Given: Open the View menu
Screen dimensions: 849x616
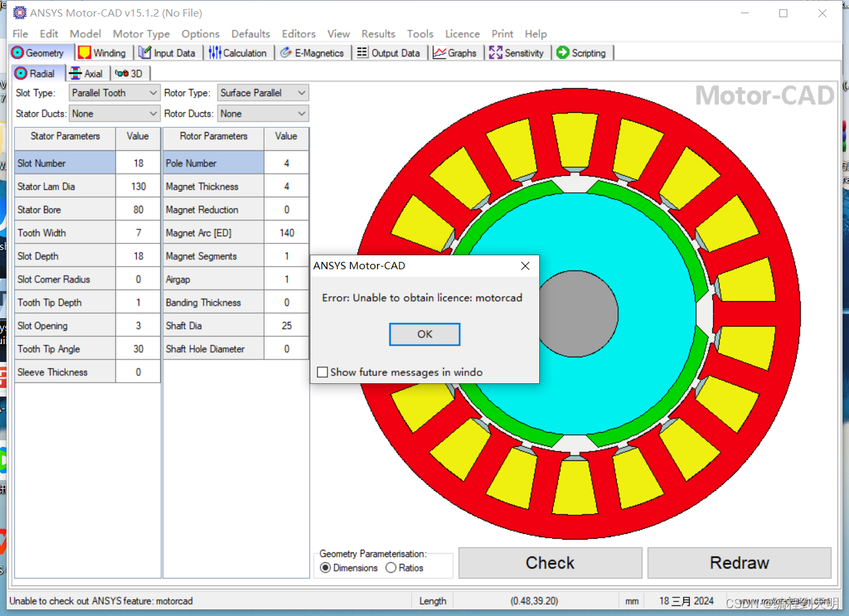Looking at the screenshot, I should click(x=338, y=34).
